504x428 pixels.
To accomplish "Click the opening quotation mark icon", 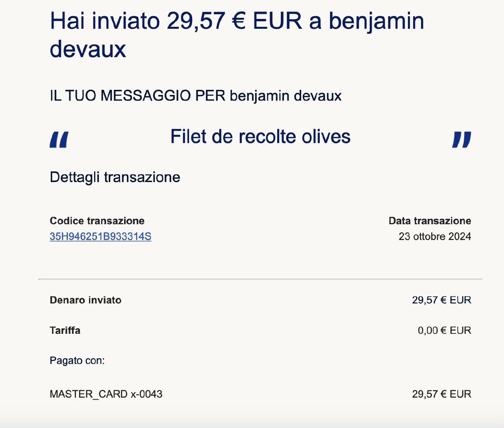I will [x=59, y=140].
